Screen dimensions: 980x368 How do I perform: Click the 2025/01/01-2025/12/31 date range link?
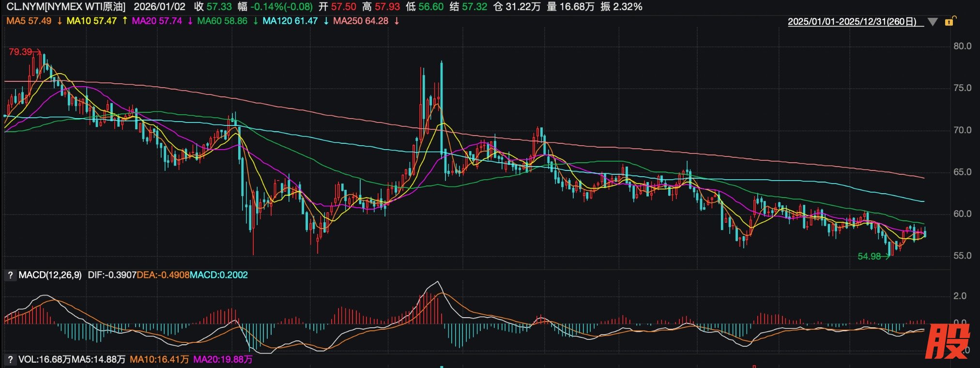click(x=852, y=22)
